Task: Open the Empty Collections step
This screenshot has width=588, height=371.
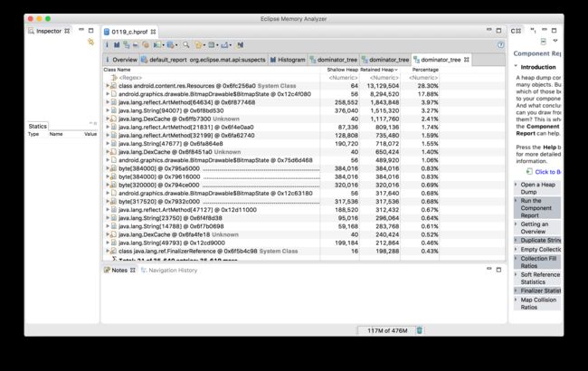Action: [x=536, y=249]
